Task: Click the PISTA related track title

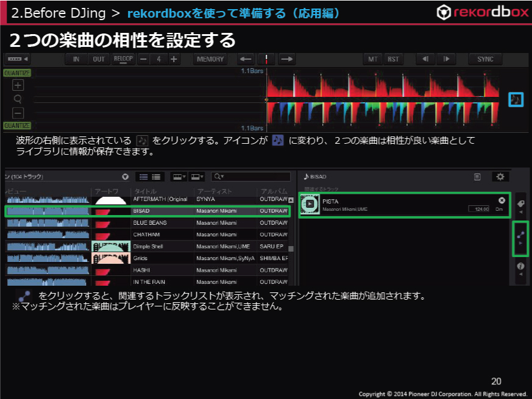Action: coord(330,202)
